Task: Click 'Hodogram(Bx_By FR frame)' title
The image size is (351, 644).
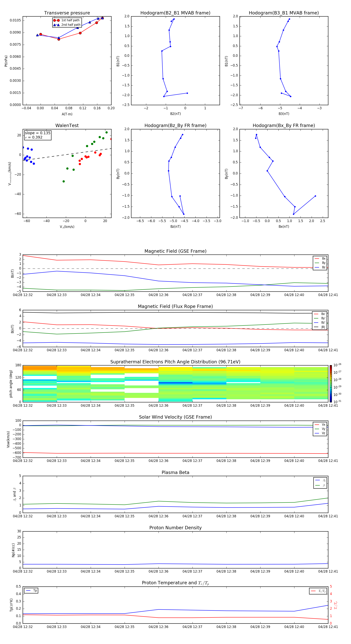Action: coord(284,125)
